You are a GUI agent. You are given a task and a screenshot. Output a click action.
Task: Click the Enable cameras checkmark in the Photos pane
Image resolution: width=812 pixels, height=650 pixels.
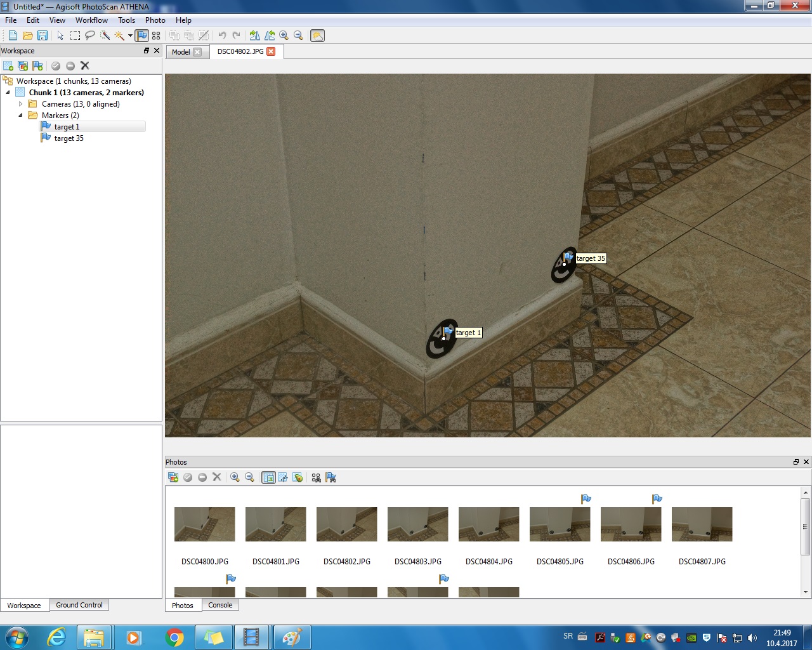point(188,477)
